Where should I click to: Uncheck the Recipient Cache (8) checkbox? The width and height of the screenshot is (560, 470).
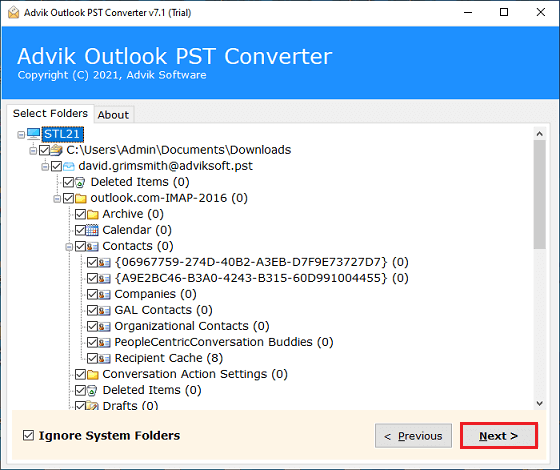pyautogui.click(x=92, y=358)
